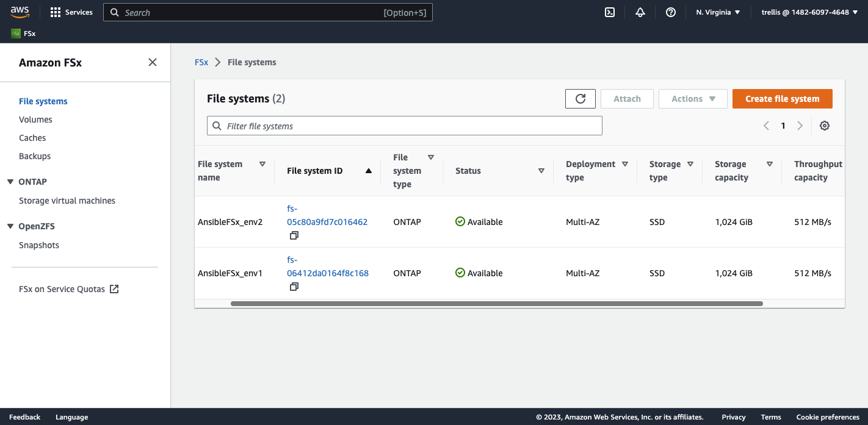Collapse the OpenZFS navigation section
Screen dimensions: 868x425
[x=10, y=226]
